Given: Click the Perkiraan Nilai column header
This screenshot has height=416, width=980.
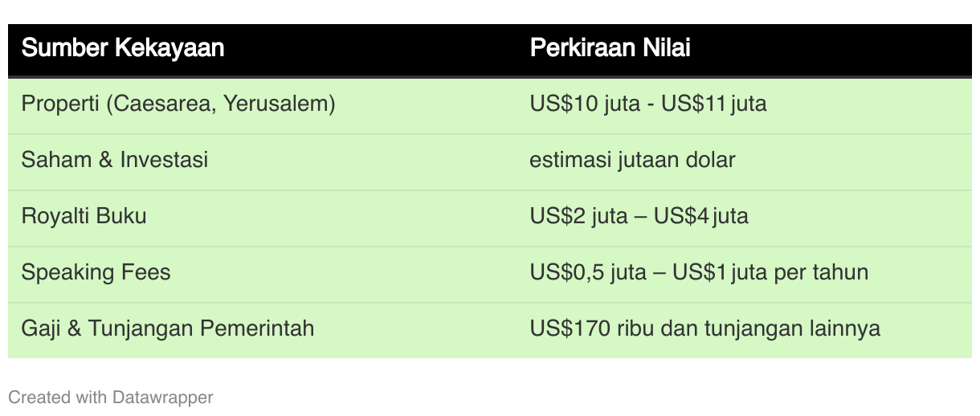Looking at the screenshot, I should (x=610, y=48).
